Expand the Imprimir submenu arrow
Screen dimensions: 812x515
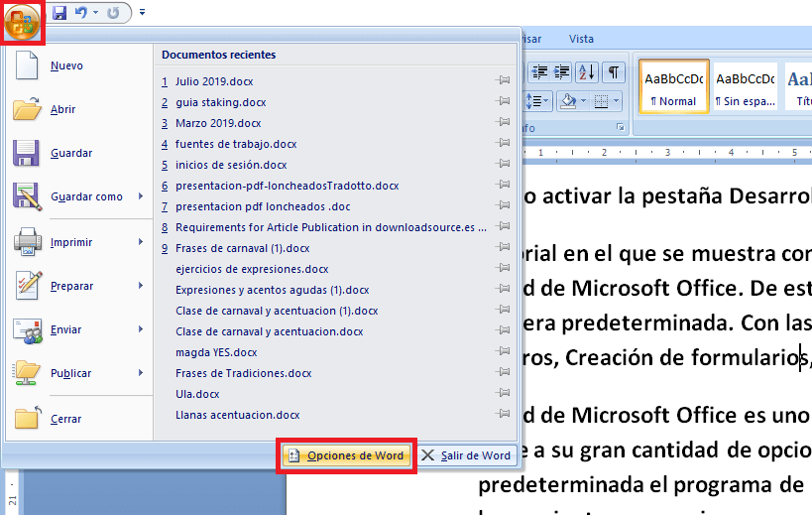(141, 242)
